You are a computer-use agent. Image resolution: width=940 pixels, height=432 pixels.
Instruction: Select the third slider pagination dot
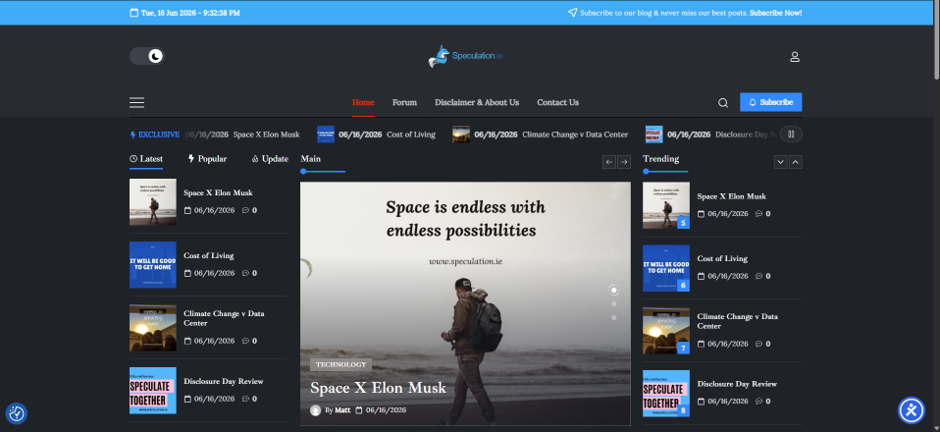pyautogui.click(x=614, y=318)
